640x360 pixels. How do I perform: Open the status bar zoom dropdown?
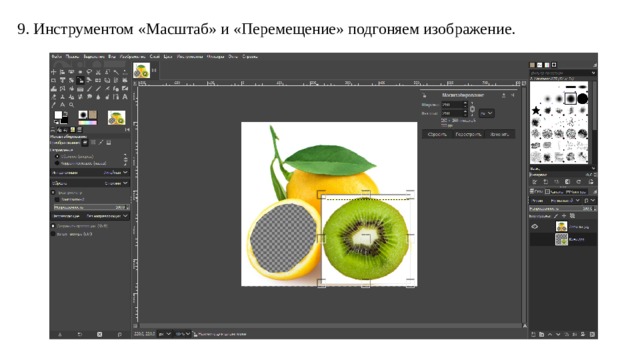(x=182, y=334)
